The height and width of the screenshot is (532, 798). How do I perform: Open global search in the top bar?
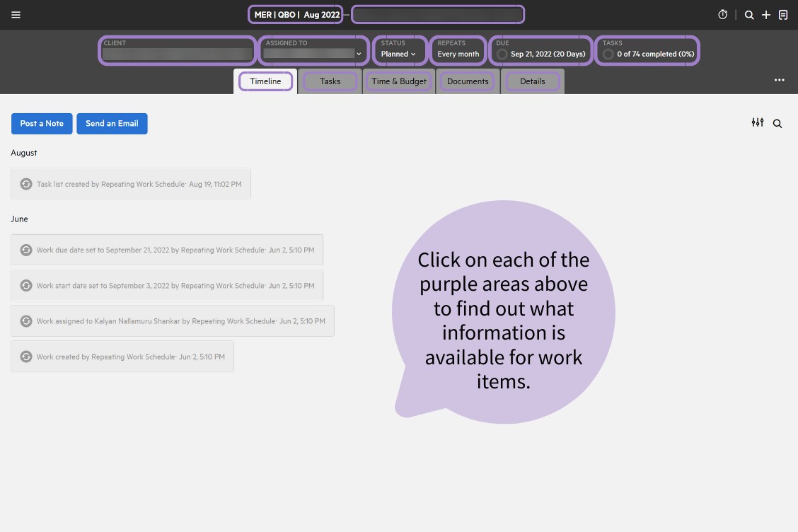coord(748,14)
